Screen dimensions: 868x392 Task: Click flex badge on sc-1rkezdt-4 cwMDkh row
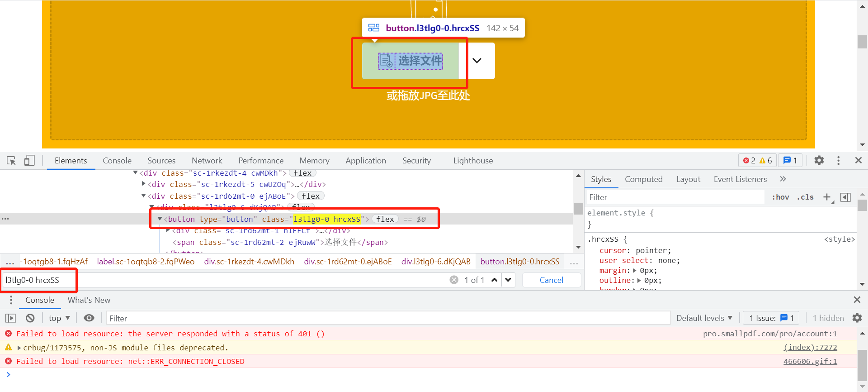pyautogui.click(x=302, y=173)
